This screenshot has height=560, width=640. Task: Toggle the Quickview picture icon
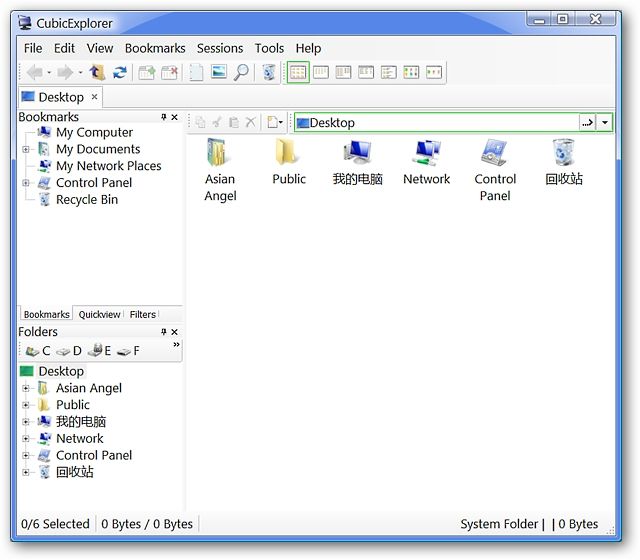(219, 72)
